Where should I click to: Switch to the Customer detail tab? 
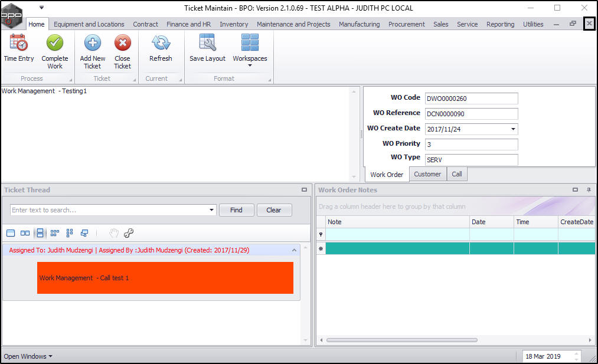click(x=427, y=174)
